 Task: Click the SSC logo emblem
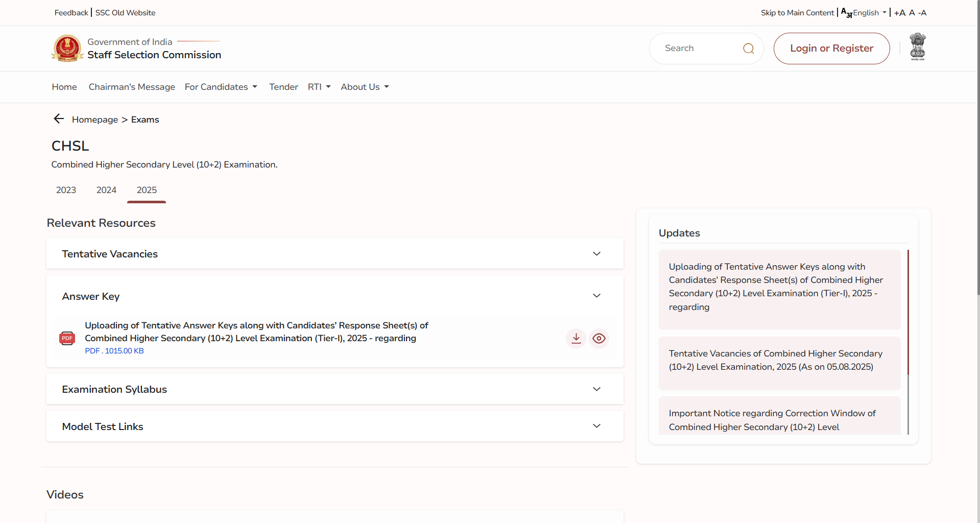coord(67,49)
